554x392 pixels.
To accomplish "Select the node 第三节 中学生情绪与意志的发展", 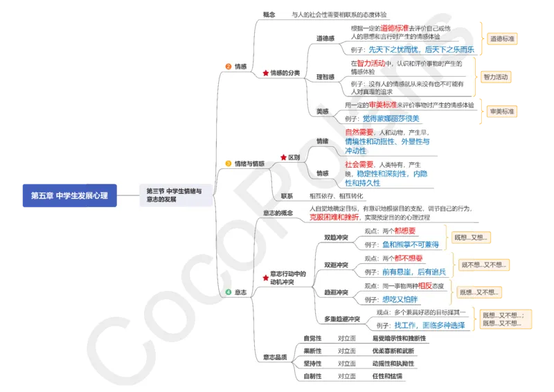I will 176,195.
